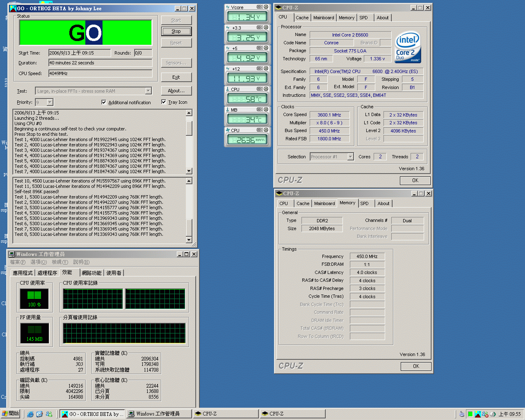Click the Rounds field

coord(143,53)
